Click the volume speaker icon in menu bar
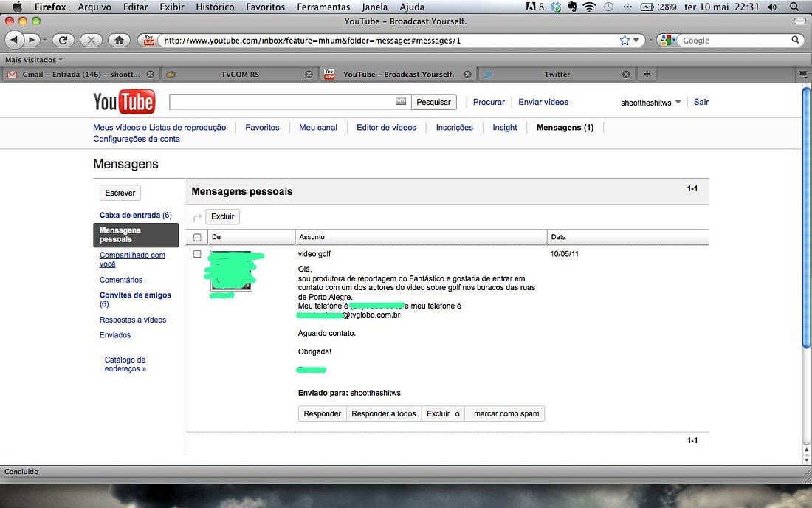 (772, 7)
